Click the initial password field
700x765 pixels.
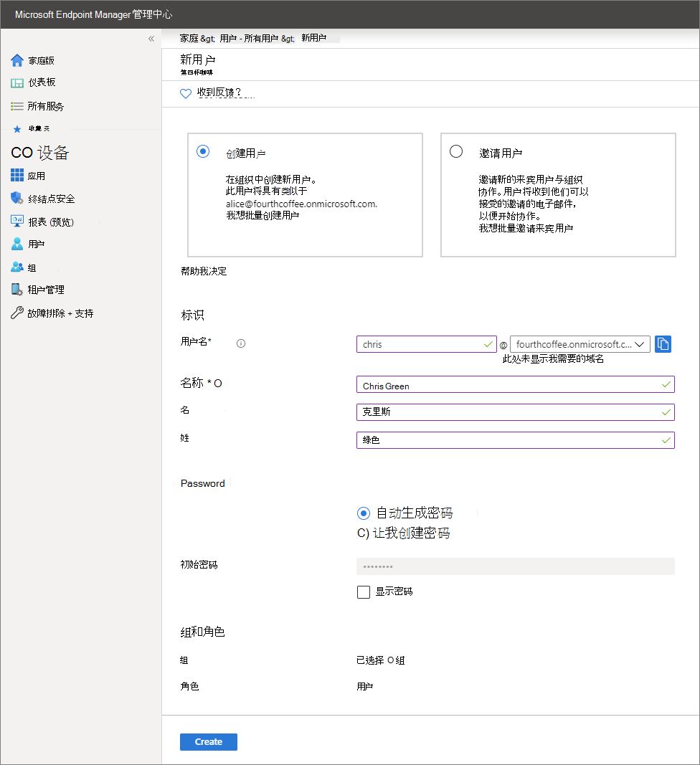(516, 566)
